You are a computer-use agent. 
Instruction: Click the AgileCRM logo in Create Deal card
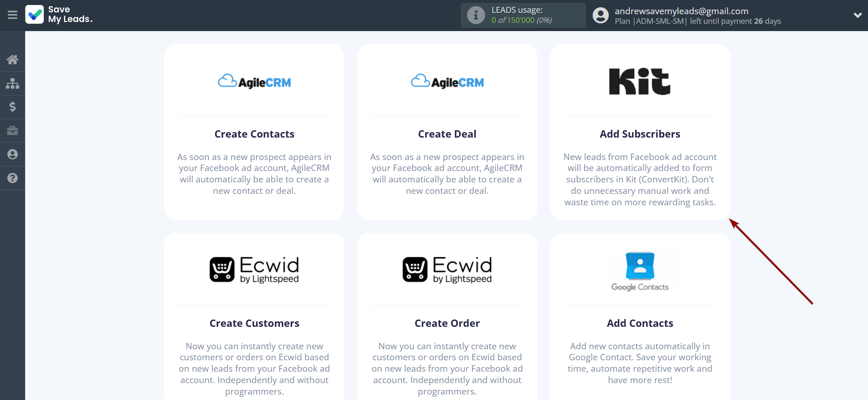447,81
